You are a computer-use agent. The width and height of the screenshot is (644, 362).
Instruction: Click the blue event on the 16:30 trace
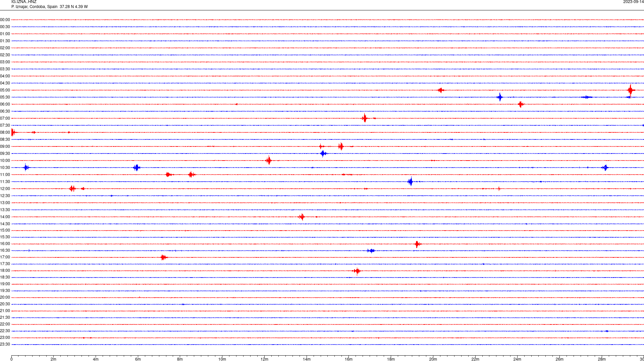[371, 251]
